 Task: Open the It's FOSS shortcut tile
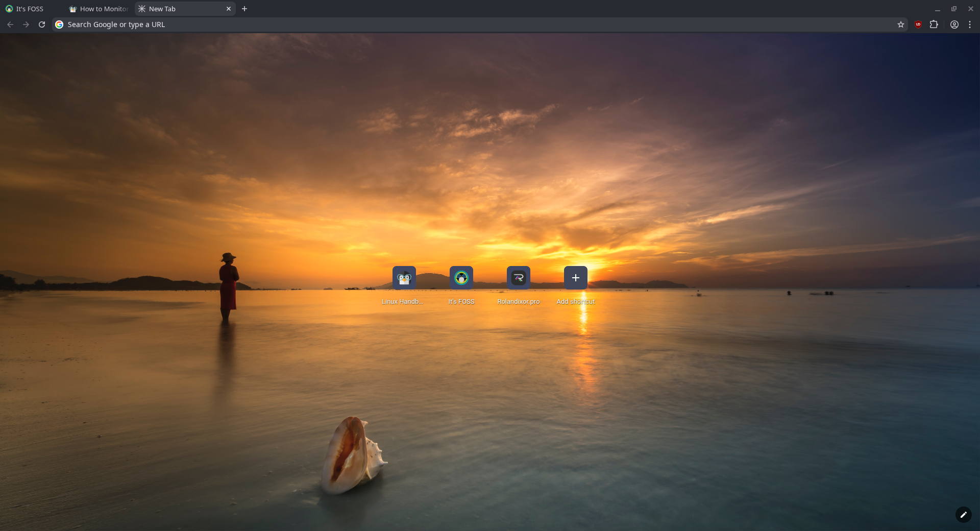pyautogui.click(x=461, y=278)
